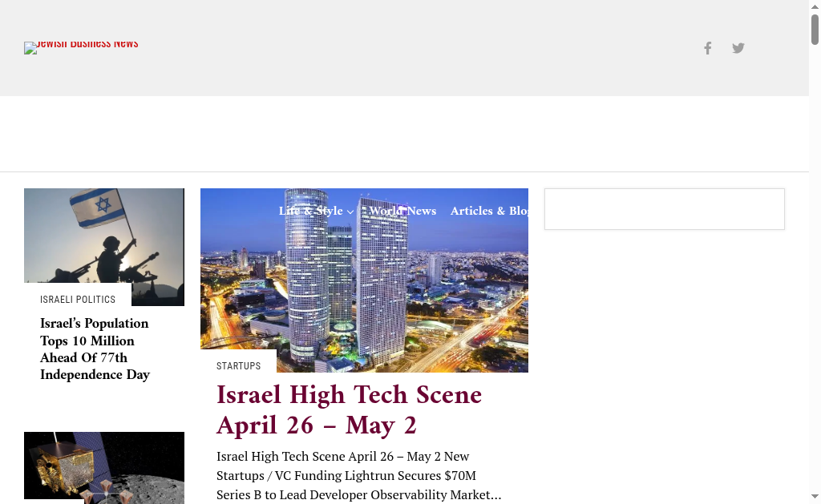Go to the World News menu item
Image resolution: width=821 pixels, height=504 pixels.
pyautogui.click(x=402, y=211)
